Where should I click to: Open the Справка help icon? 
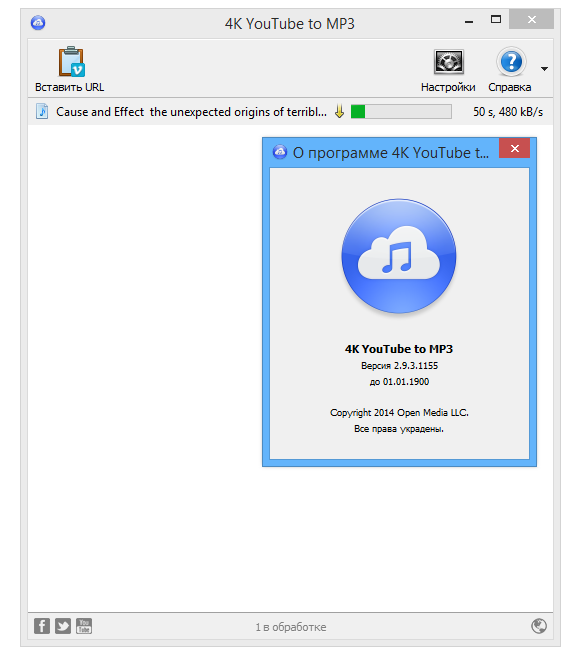[x=511, y=62]
